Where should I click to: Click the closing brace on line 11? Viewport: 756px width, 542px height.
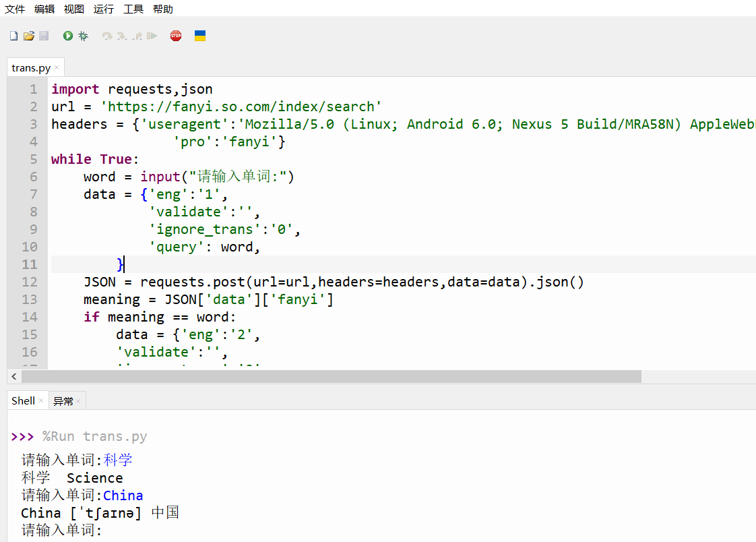click(120, 264)
